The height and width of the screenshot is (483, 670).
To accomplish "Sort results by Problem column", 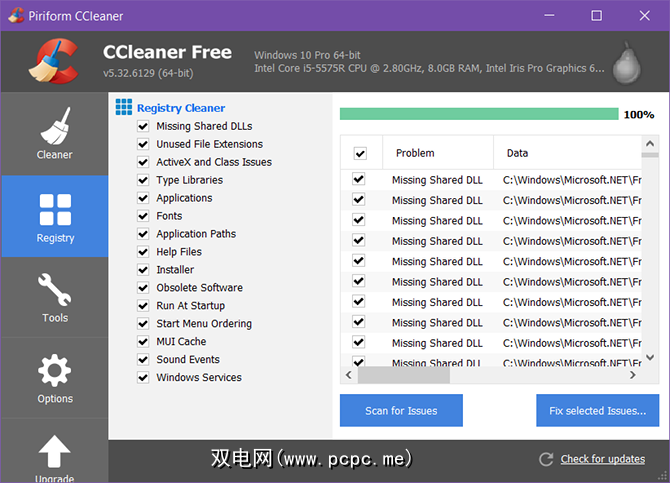I will (438, 153).
